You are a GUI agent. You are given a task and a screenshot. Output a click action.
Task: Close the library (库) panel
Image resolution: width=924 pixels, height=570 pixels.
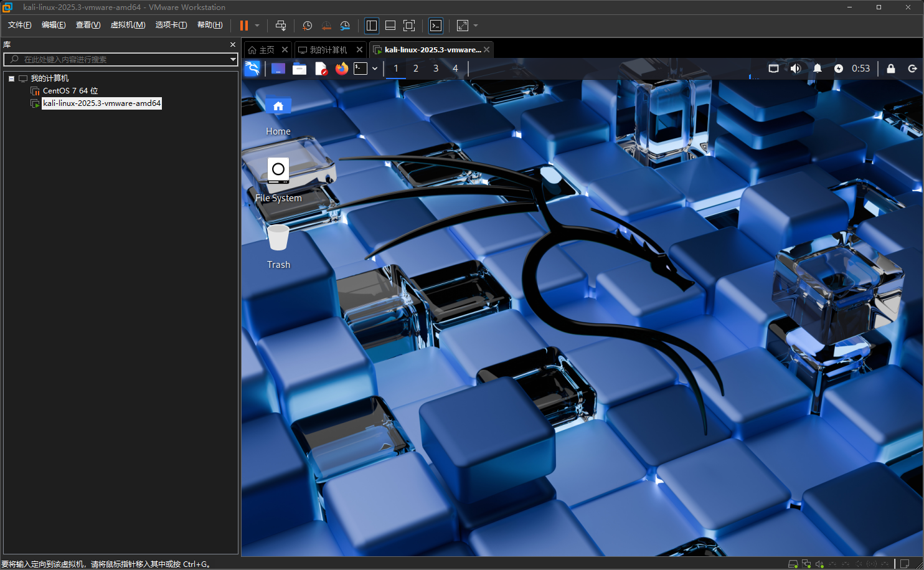point(233,45)
